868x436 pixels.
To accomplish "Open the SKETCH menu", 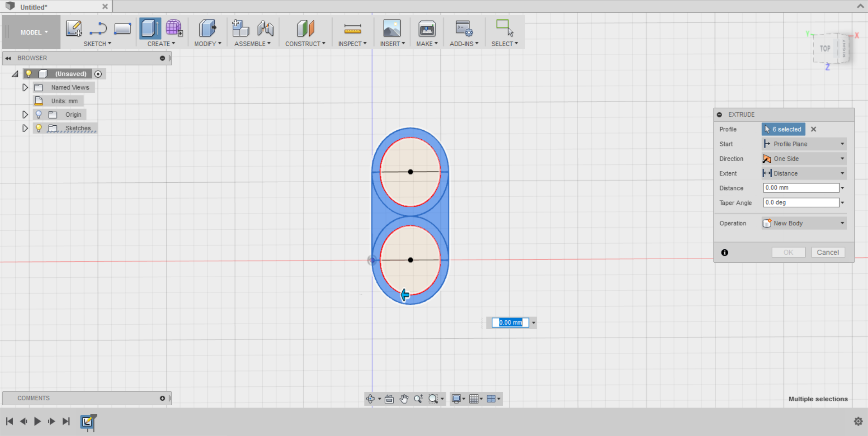I will 97,44.
